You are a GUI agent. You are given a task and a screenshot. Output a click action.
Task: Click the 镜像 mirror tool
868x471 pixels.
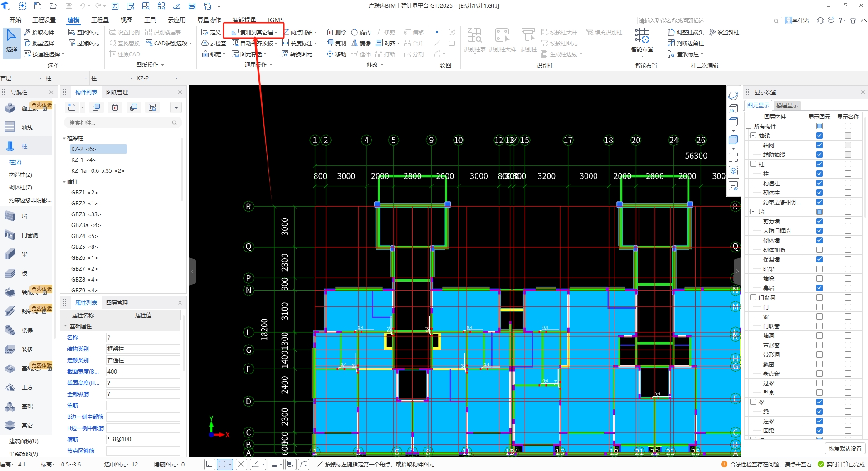(x=361, y=43)
